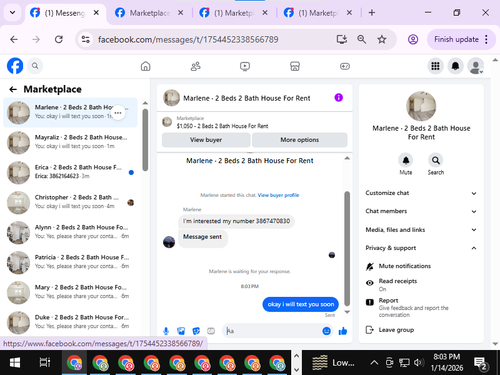Click the chat list scrollbar

coord(145,140)
